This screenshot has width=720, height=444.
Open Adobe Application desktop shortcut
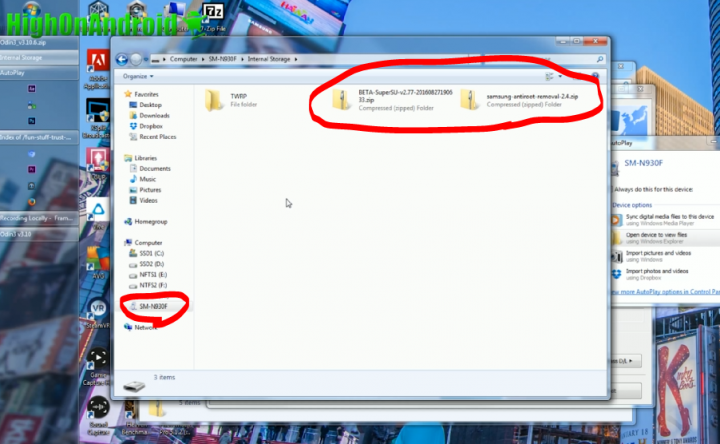click(97, 69)
